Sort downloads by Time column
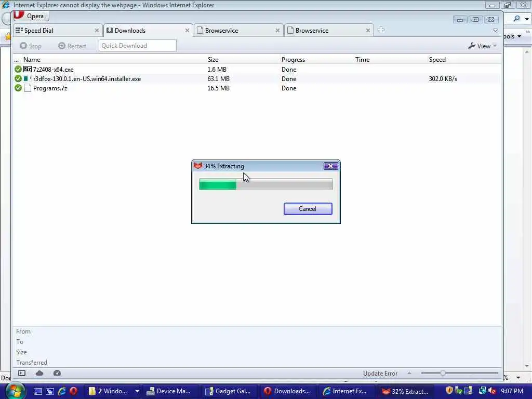The image size is (532, 399). click(x=362, y=60)
